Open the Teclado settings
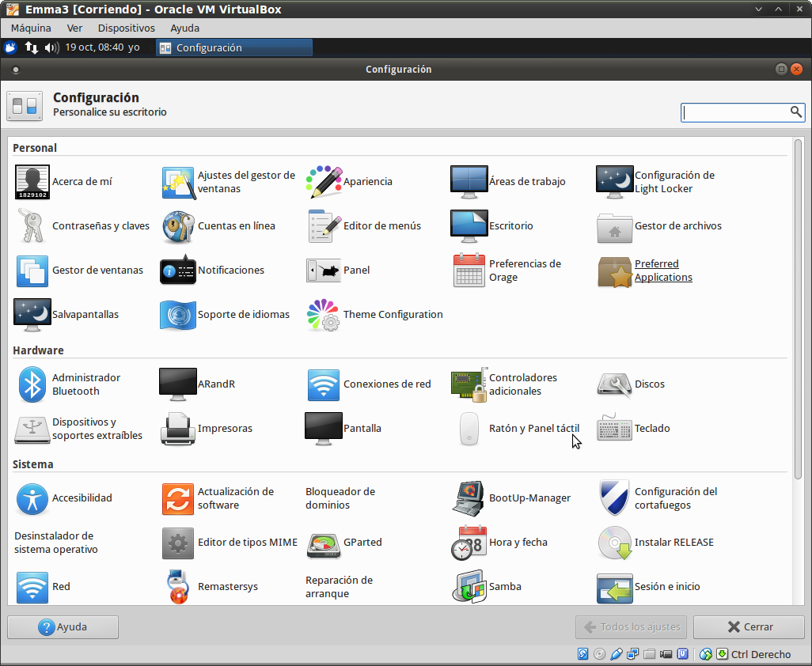Viewport: 812px width, 666px height. tap(615, 429)
